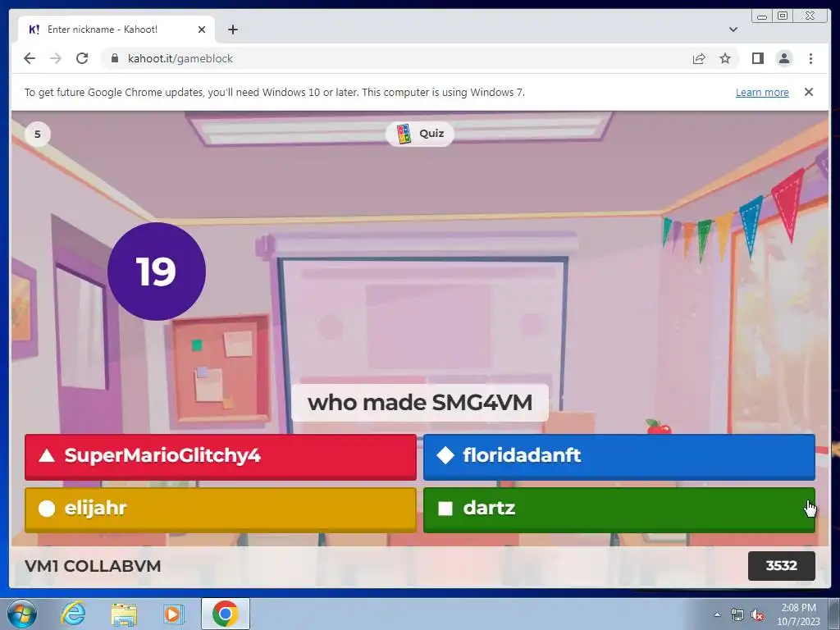
Task: Open the Chrome profile menu
Action: tap(784, 58)
